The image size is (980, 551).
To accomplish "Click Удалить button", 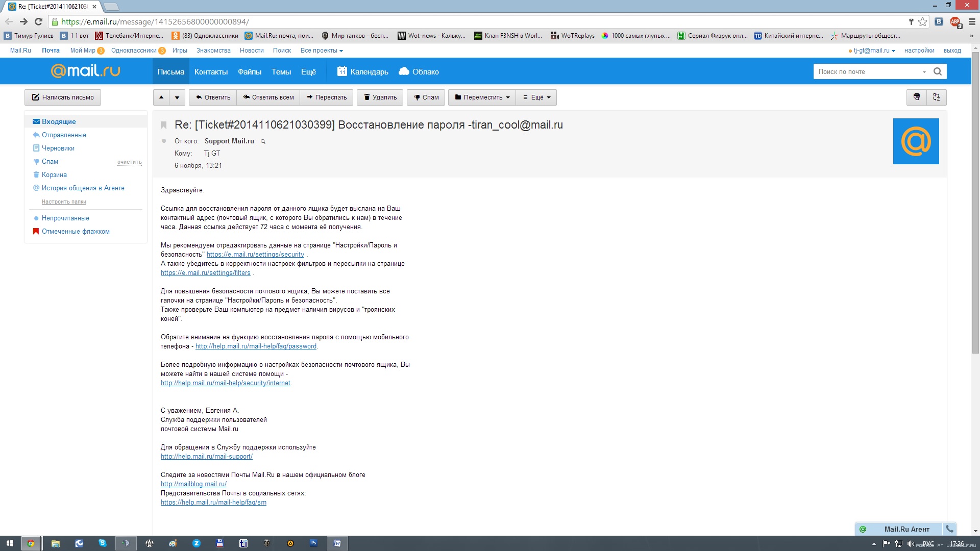I will 380,97.
